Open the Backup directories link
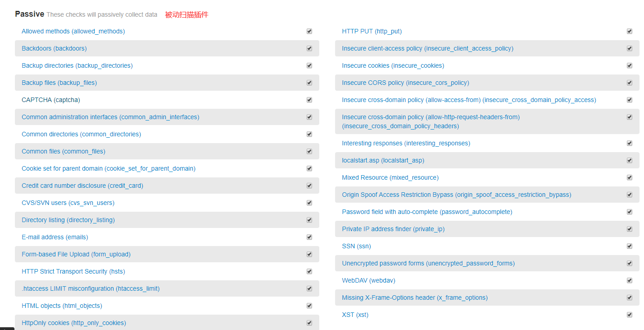The image size is (644, 330). click(x=77, y=65)
